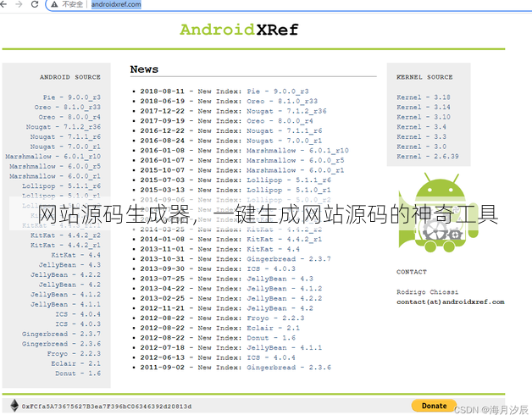Open Kernel - 3.3 source
Screen dimensions: 532x415
(421, 136)
